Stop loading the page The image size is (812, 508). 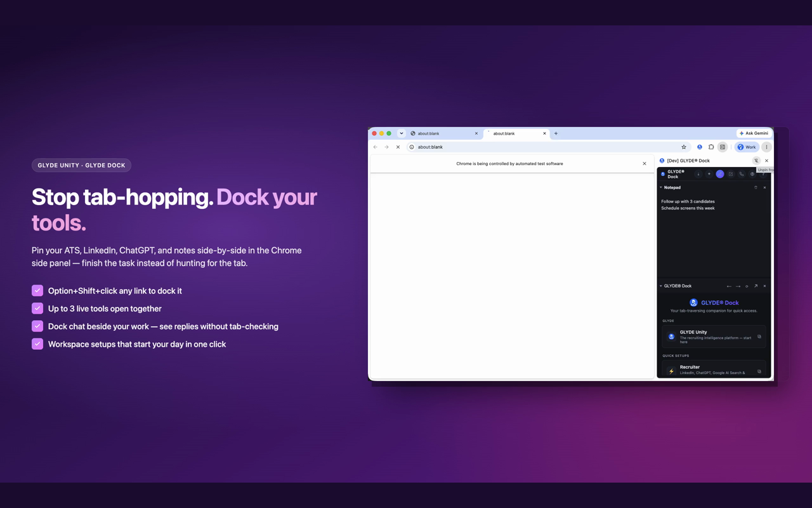(398, 147)
